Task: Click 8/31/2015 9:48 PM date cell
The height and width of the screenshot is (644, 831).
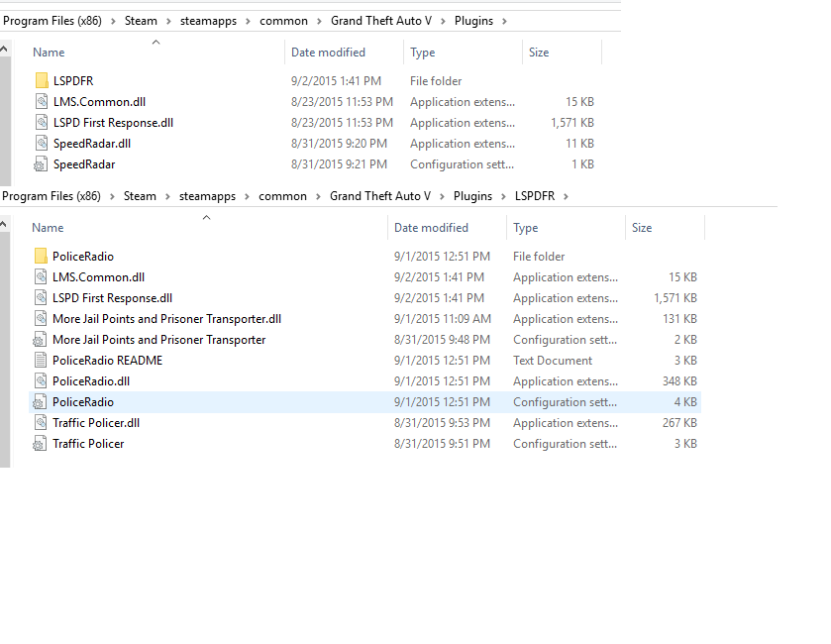Action: [442, 340]
